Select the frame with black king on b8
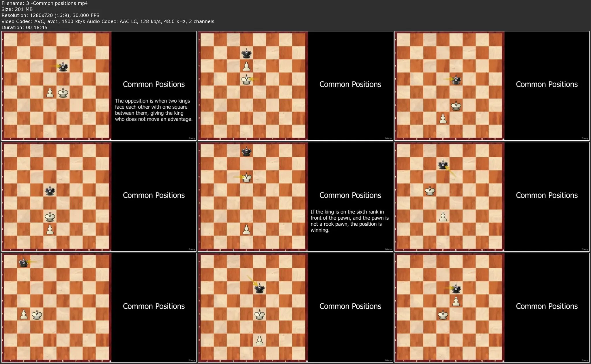 tap(99, 308)
